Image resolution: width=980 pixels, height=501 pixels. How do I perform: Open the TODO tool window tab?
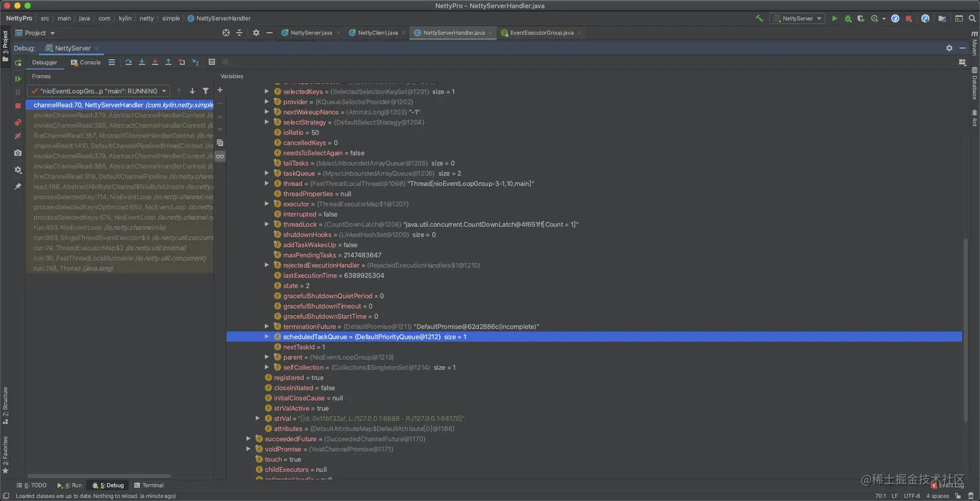32,485
